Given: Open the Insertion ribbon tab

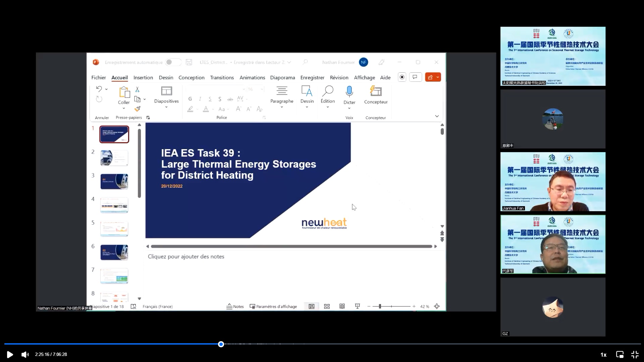Looking at the screenshot, I should coord(143,77).
